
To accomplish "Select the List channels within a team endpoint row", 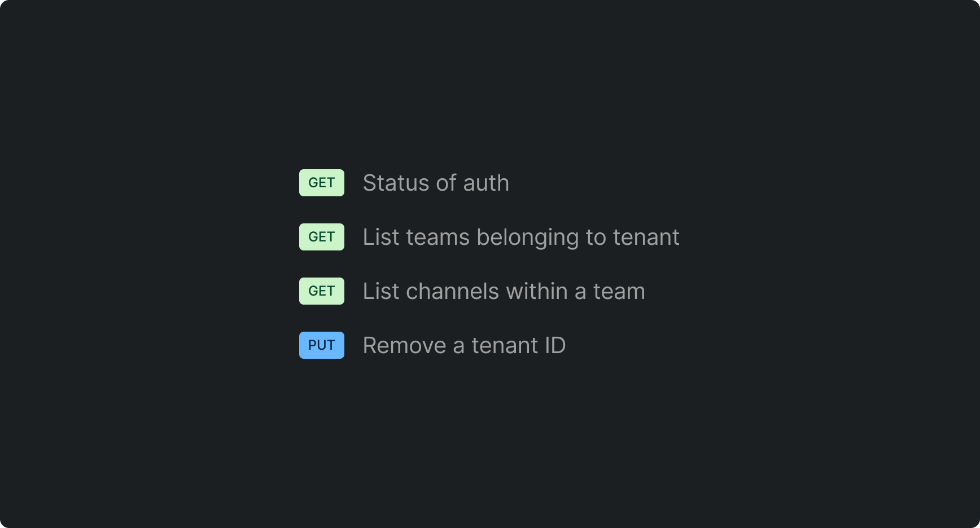I will 504,291.
